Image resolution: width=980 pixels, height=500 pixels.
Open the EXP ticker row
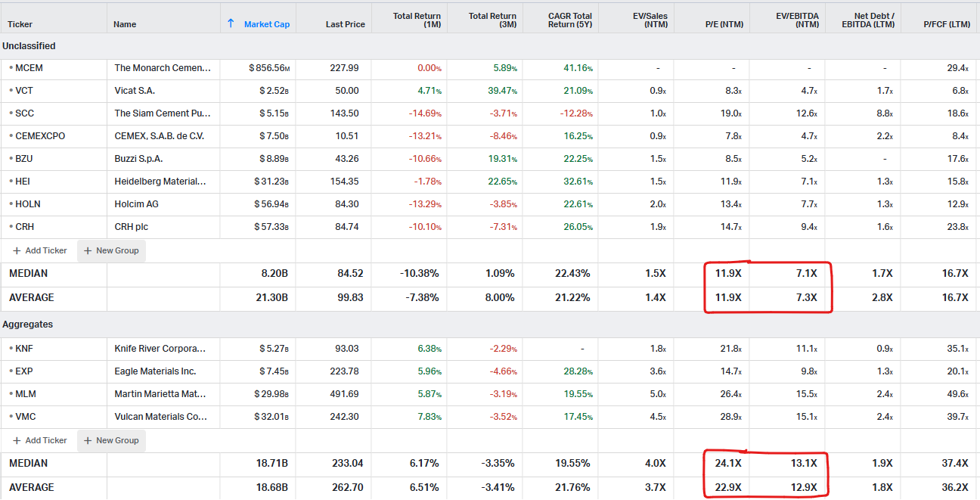click(x=24, y=371)
